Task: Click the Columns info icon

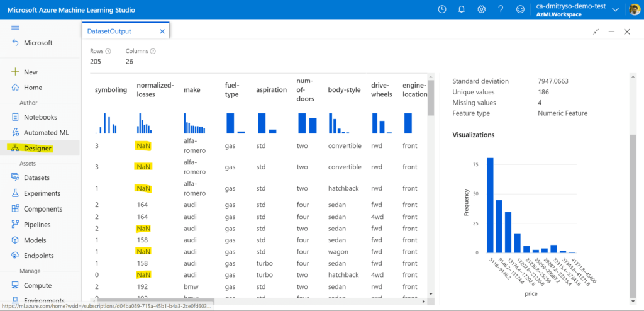Action: tap(153, 51)
